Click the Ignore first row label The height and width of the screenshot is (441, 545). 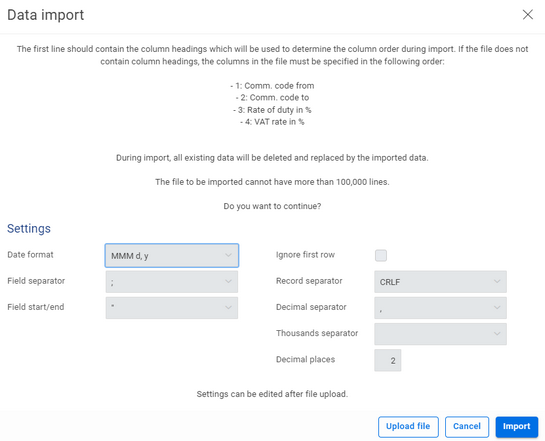coord(305,255)
